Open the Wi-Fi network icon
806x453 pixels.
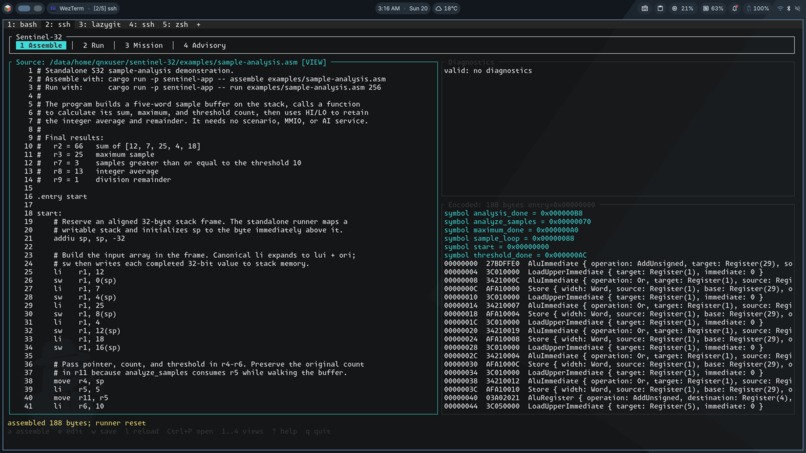click(780, 8)
